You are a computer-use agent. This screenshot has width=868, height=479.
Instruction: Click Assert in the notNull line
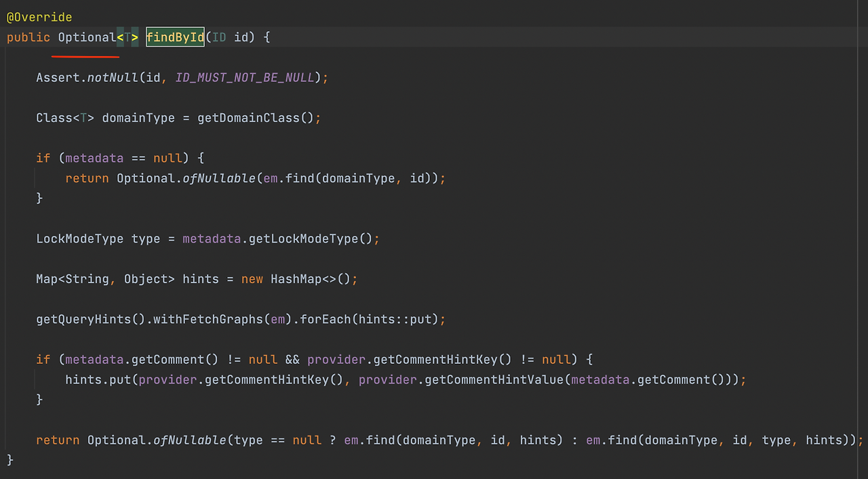point(58,77)
